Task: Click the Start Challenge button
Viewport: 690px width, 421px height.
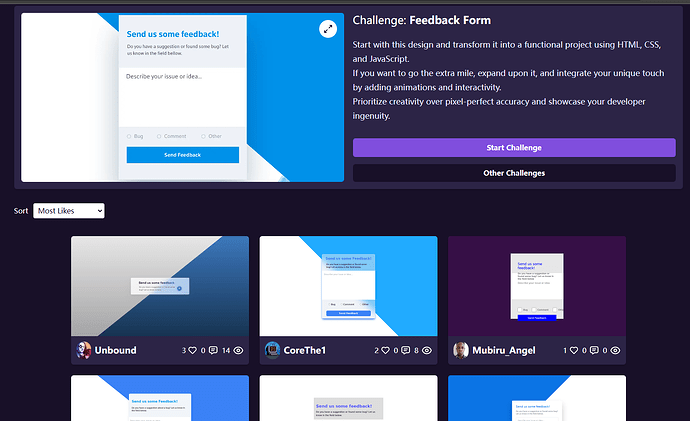Action: [514, 148]
